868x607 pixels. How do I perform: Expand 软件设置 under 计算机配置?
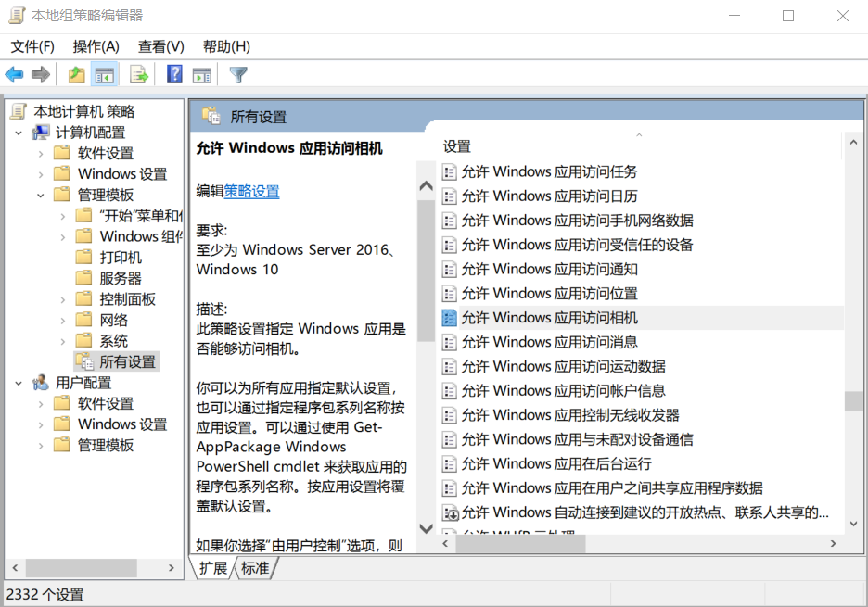tap(41, 154)
